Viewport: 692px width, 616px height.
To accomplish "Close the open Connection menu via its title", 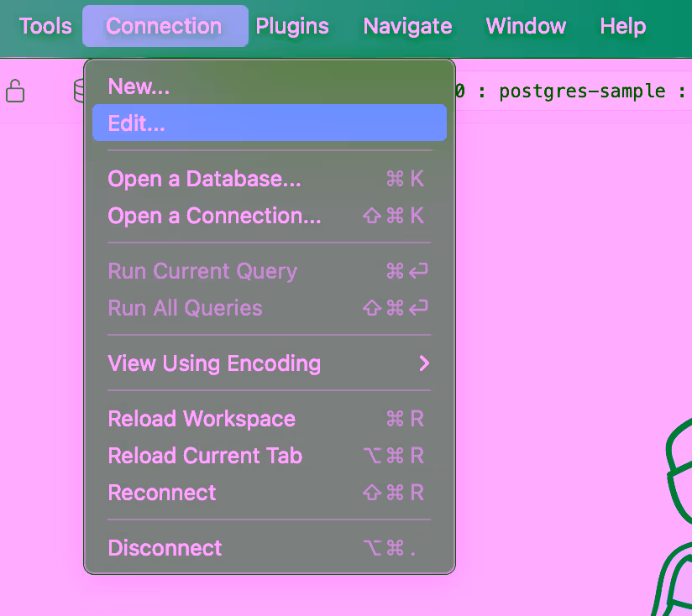I will [165, 26].
